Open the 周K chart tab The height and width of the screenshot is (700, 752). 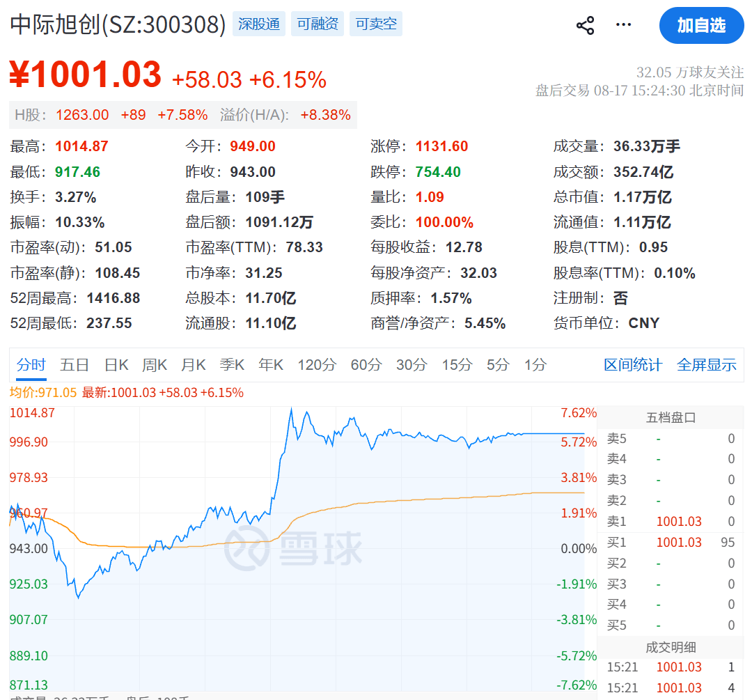155,365
